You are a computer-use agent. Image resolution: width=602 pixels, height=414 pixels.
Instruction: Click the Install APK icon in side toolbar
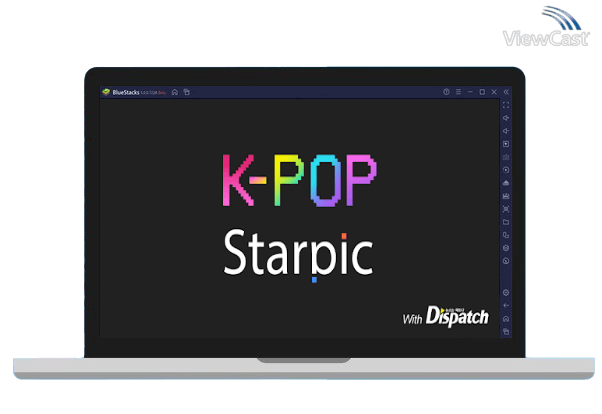(506, 183)
